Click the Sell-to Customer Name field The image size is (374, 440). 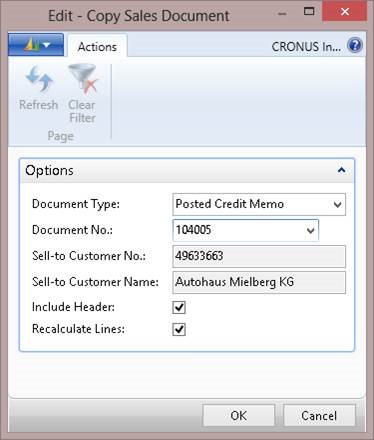(259, 282)
